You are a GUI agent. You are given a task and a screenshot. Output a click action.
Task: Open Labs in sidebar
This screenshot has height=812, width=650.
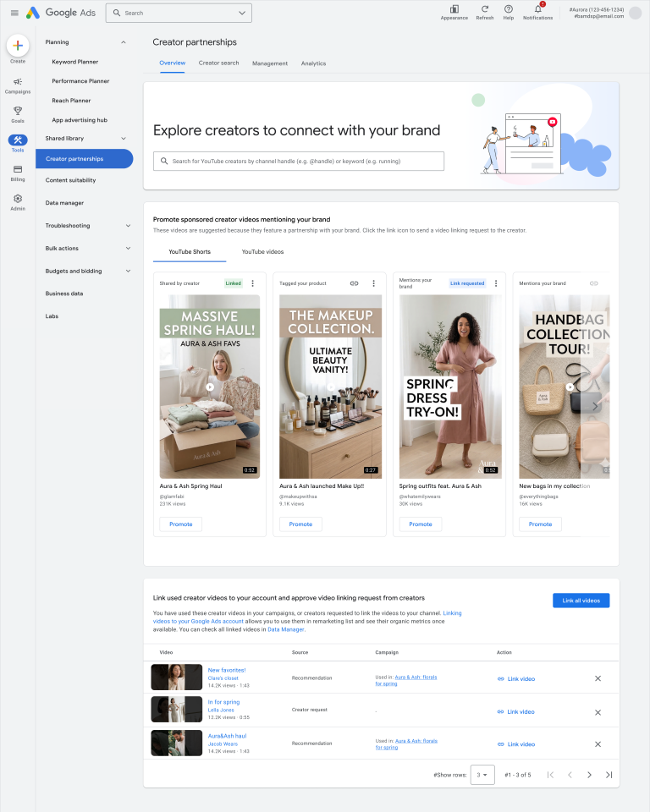(x=52, y=315)
